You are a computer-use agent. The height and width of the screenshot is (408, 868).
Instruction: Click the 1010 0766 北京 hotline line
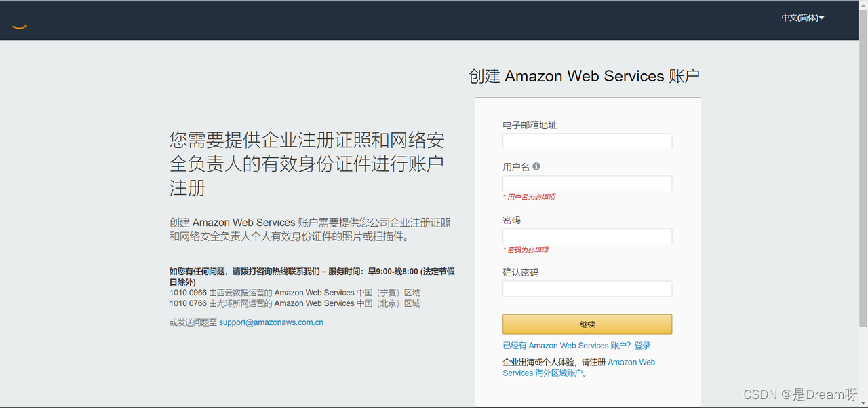294,303
